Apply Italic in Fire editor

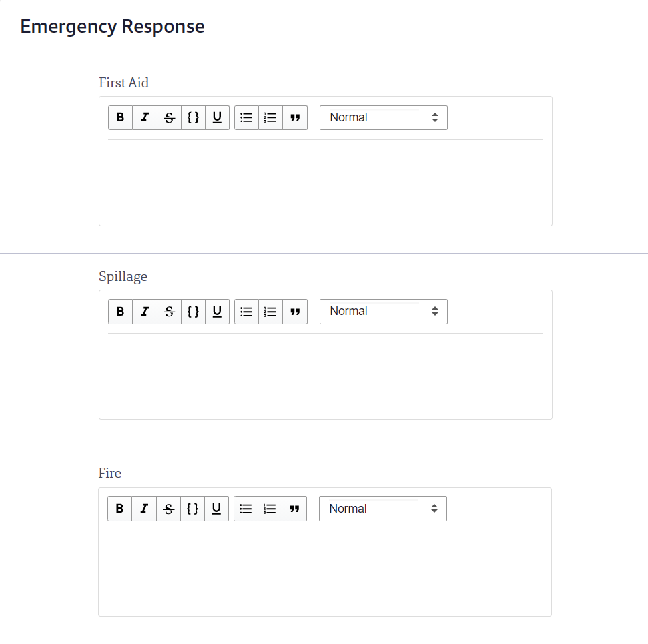point(144,509)
